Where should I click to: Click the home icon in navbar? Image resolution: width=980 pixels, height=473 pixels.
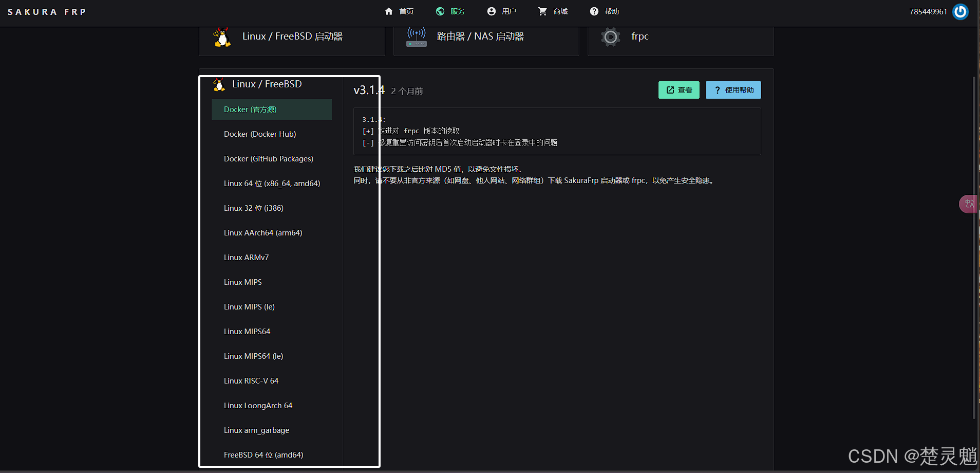389,11
